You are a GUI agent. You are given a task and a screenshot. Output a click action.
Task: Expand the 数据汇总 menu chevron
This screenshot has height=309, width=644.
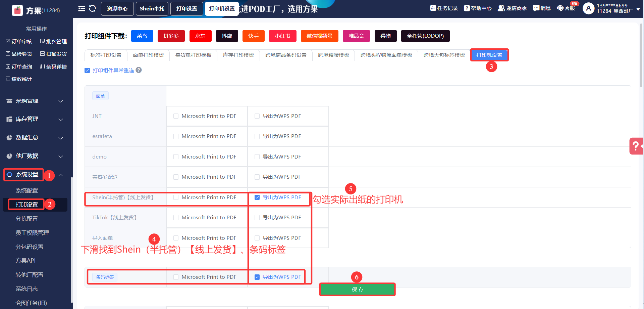(61, 138)
